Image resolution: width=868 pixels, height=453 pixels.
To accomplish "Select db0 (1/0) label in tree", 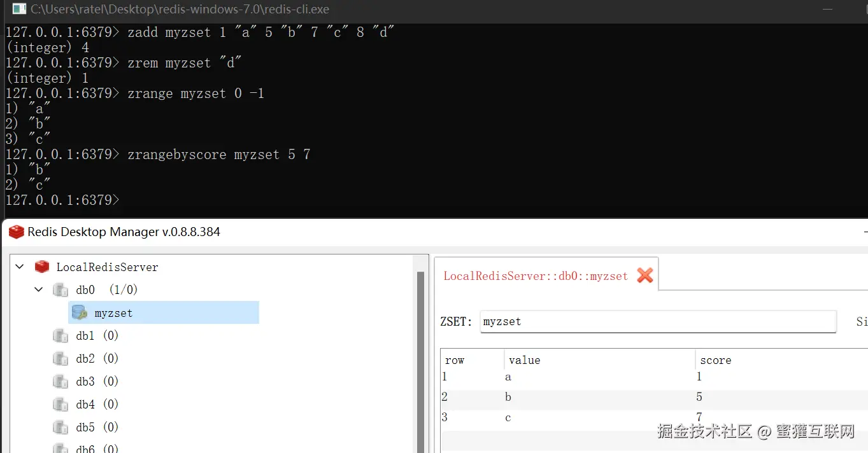I will pos(107,290).
